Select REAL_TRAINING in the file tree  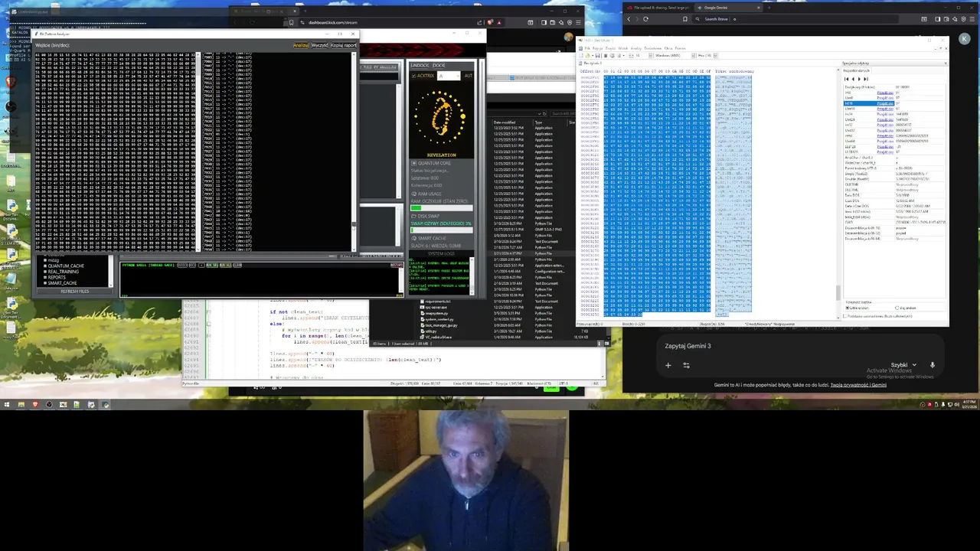[63, 272]
